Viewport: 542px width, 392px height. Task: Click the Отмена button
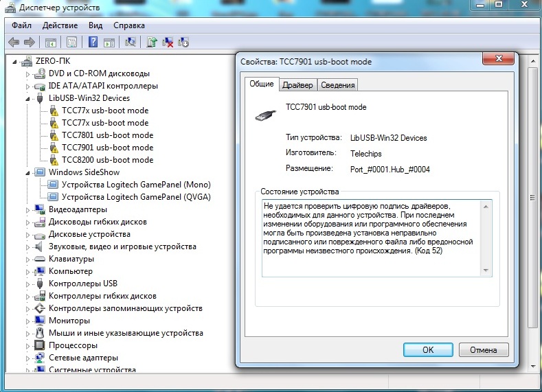click(x=483, y=350)
